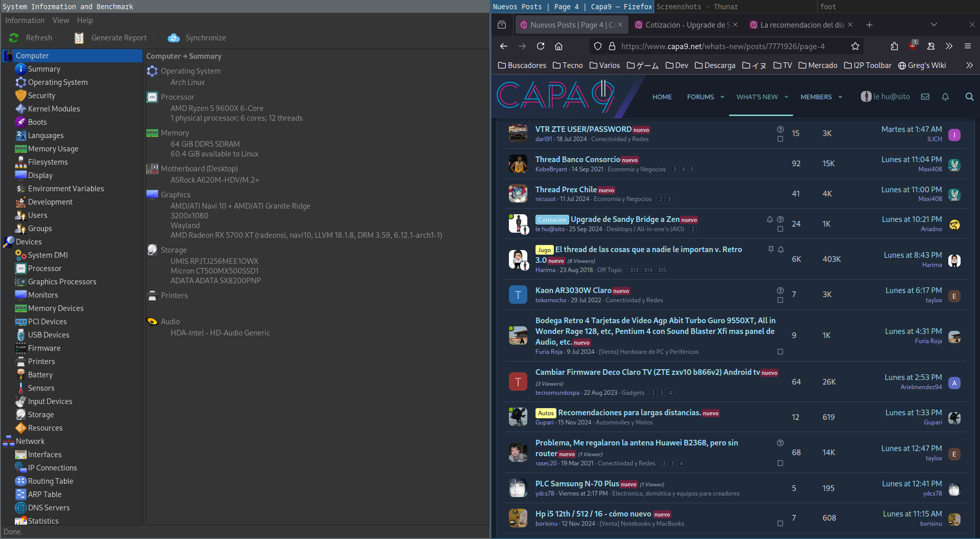Click the Synchronize cloud icon
This screenshot has width=980, height=539.
click(174, 38)
